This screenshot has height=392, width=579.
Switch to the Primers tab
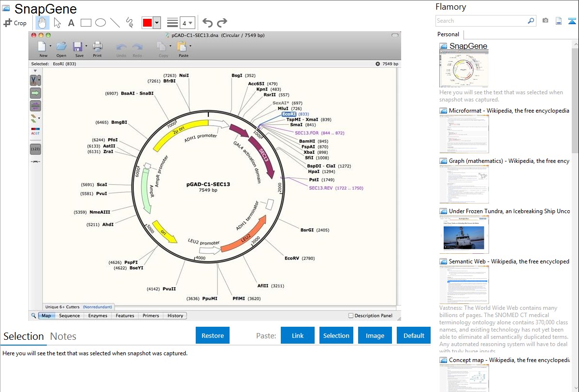[151, 316]
